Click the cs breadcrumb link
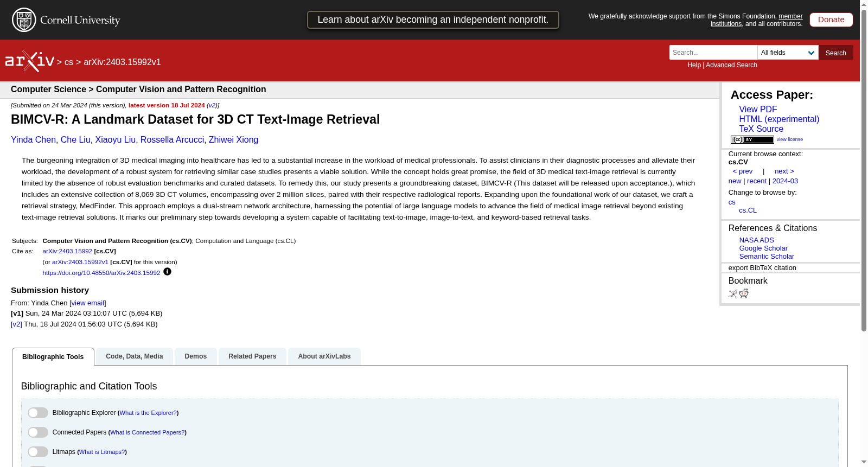 click(x=69, y=62)
